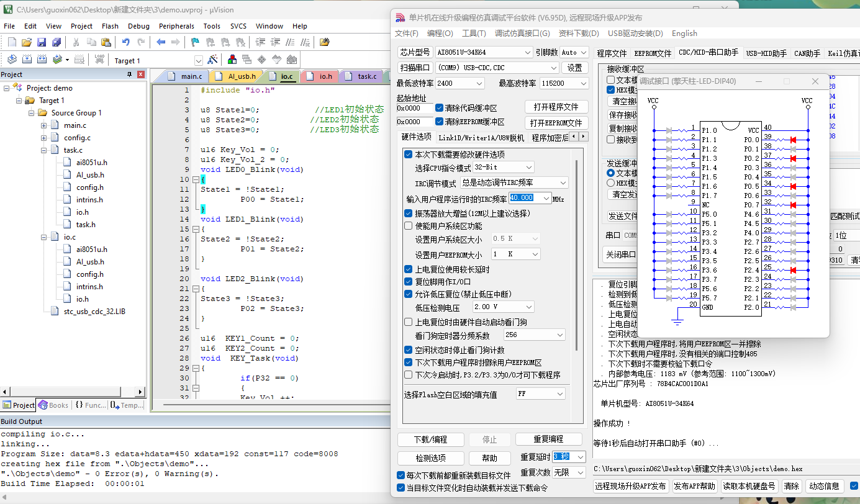
Task: Click the Download LOAD icon
Action: [99, 60]
